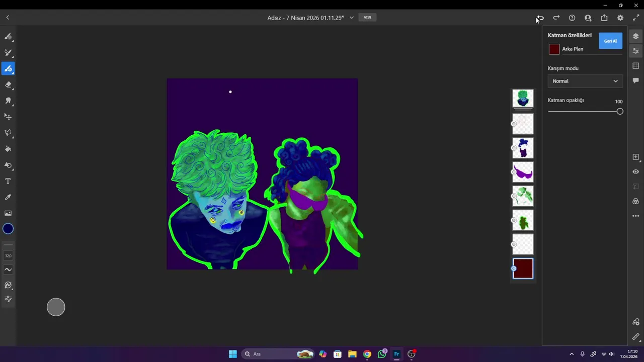Open the pressure dynamics brush setting

[8, 285]
